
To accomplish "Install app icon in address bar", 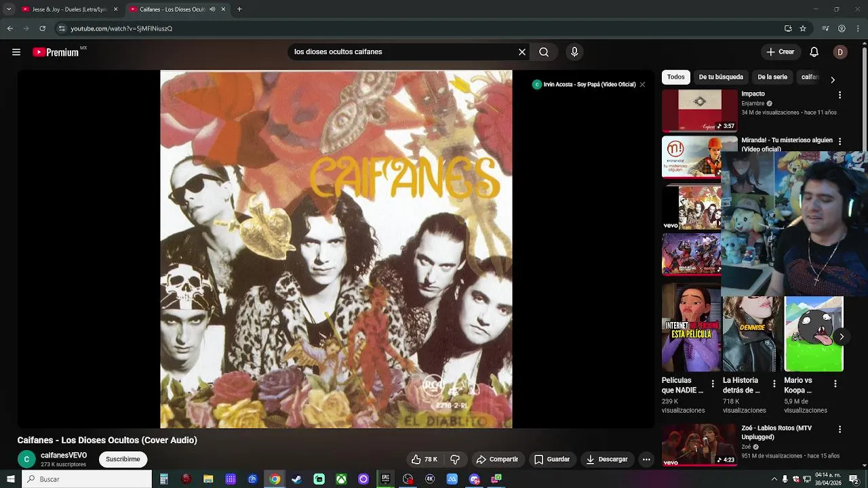I will pos(788,28).
